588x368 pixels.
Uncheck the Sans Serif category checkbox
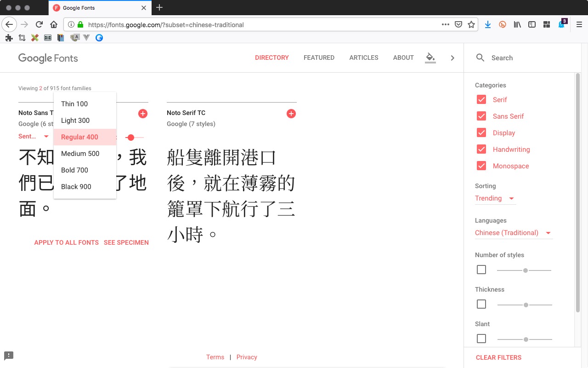pyautogui.click(x=481, y=116)
